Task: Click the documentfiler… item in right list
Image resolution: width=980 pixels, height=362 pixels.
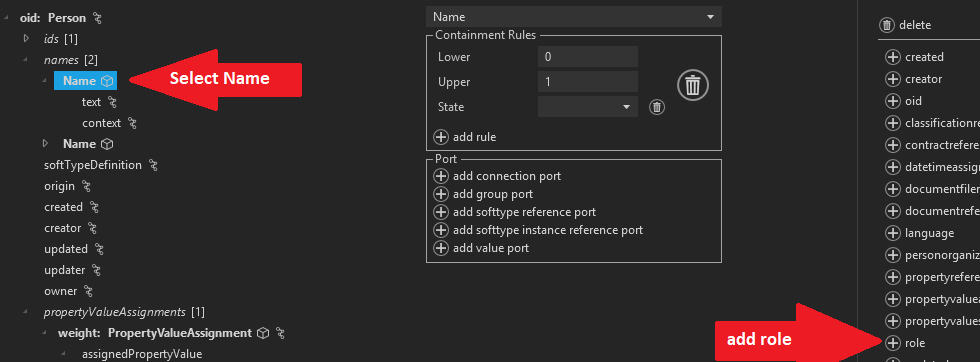Action: (x=942, y=189)
